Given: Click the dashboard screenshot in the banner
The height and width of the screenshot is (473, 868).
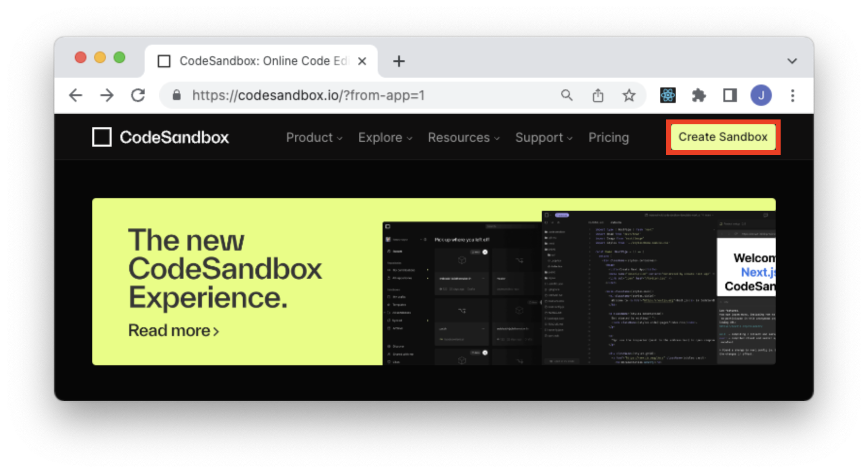Looking at the screenshot, I should (462, 293).
